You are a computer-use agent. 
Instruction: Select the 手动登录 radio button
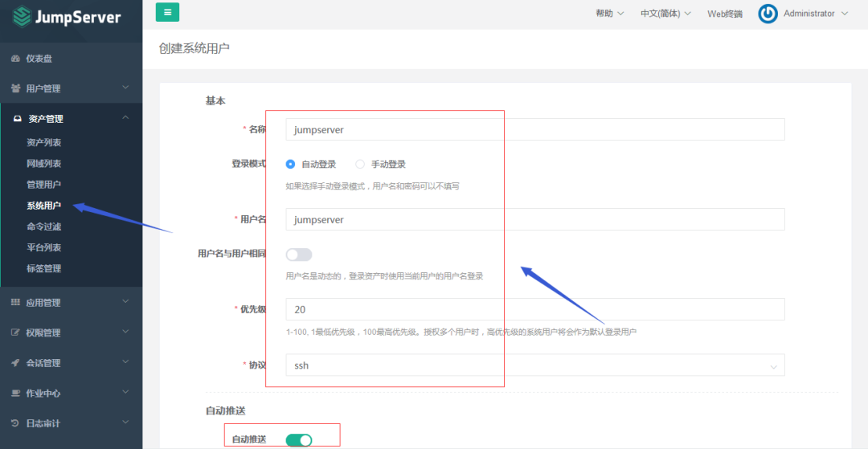click(x=360, y=164)
